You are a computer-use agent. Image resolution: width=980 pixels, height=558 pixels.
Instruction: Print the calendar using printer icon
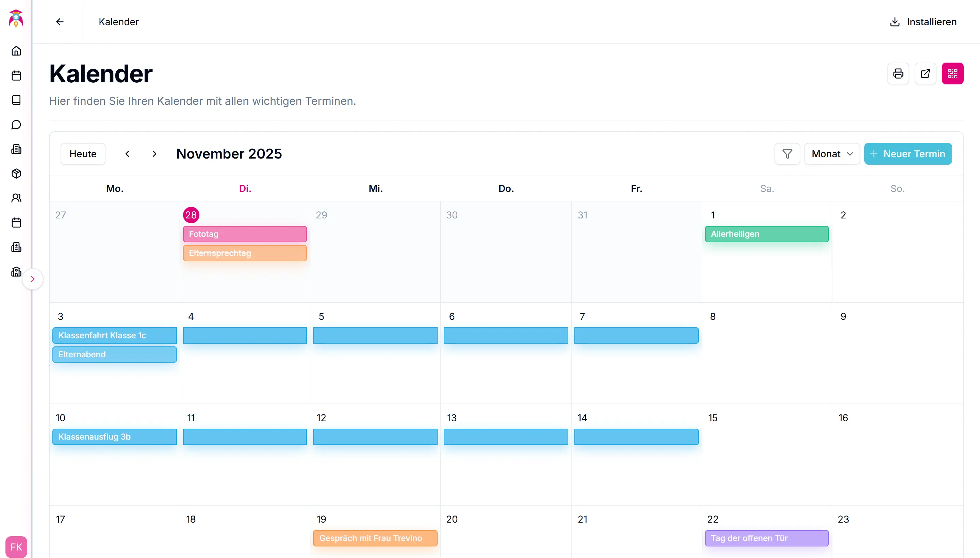click(x=898, y=73)
